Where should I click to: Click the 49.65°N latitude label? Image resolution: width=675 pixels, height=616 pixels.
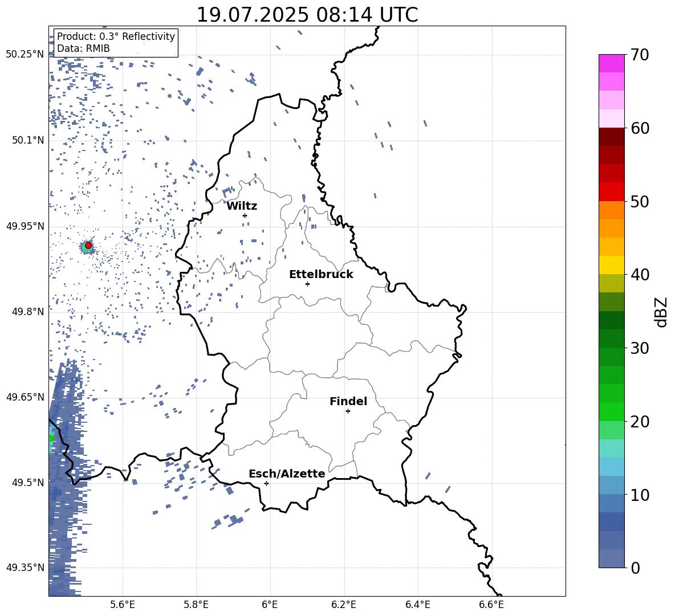pyautogui.click(x=25, y=397)
